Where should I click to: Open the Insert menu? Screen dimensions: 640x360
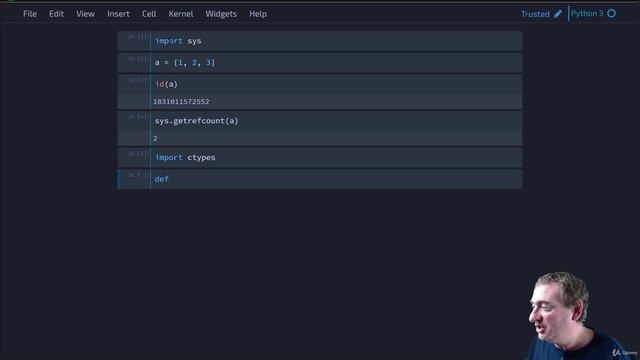[118, 14]
